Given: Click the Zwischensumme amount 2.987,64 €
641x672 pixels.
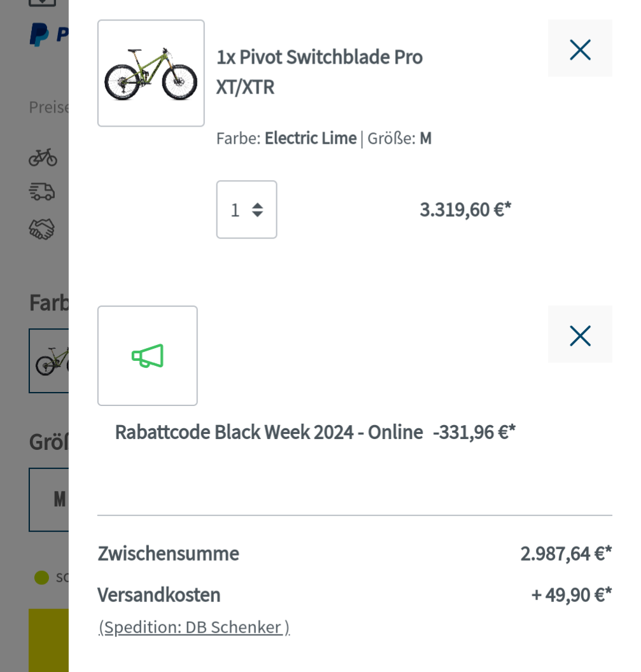Looking at the screenshot, I should pos(565,554).
